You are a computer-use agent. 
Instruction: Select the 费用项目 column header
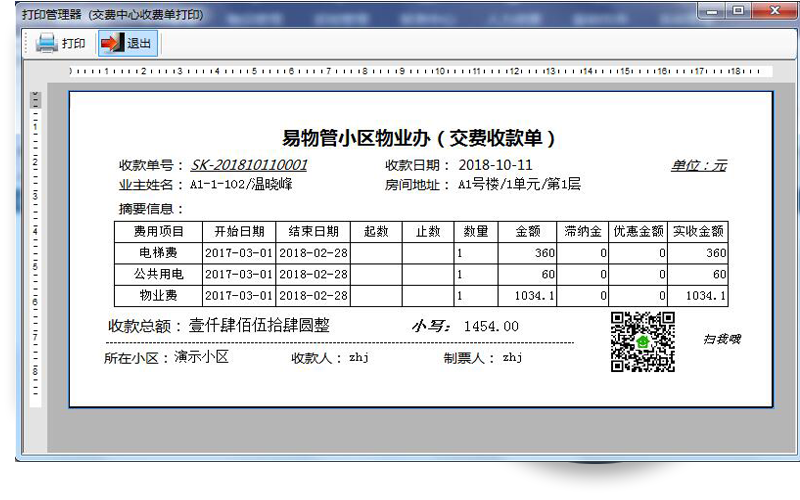[x=158, y=231]
